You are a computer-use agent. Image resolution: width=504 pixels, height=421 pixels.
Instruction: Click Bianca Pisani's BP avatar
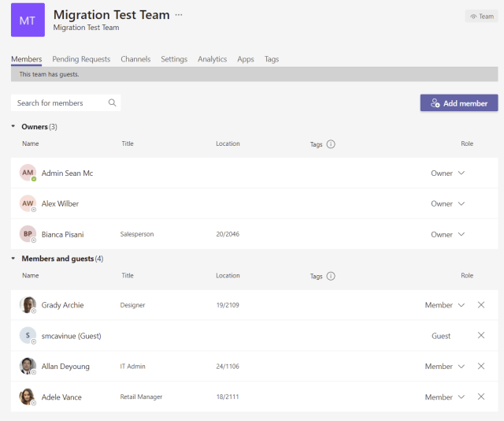(x=28, y=234)
